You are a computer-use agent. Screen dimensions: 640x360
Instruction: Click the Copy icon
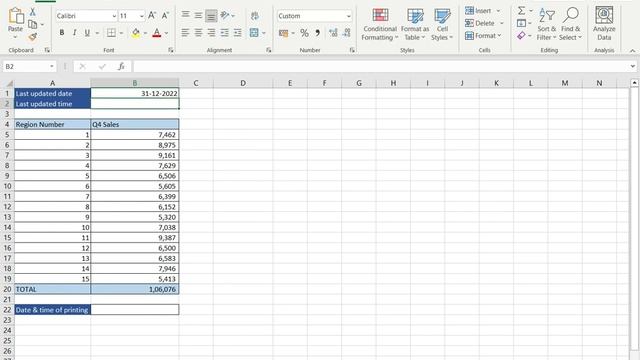tap(33, 24)
